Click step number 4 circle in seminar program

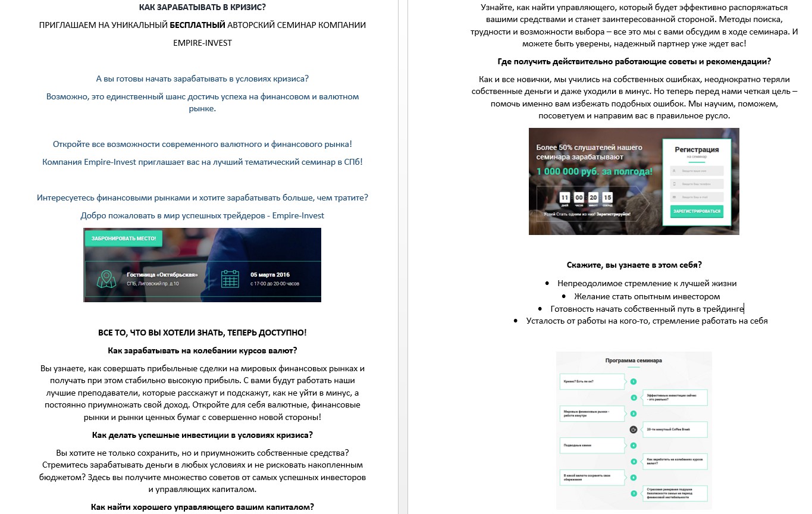point(634,446)
